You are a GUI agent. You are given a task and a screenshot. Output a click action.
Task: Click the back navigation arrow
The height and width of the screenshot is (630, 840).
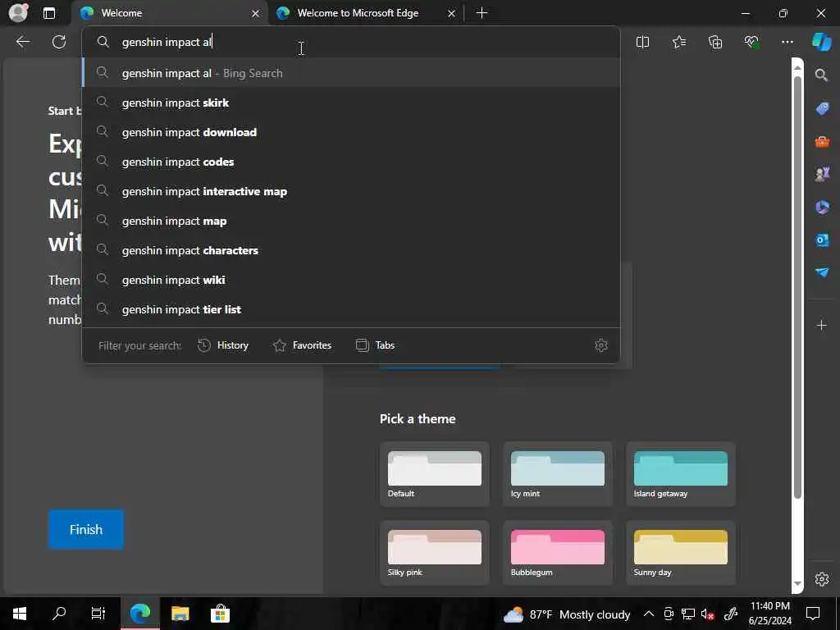[x=22, y=42]
